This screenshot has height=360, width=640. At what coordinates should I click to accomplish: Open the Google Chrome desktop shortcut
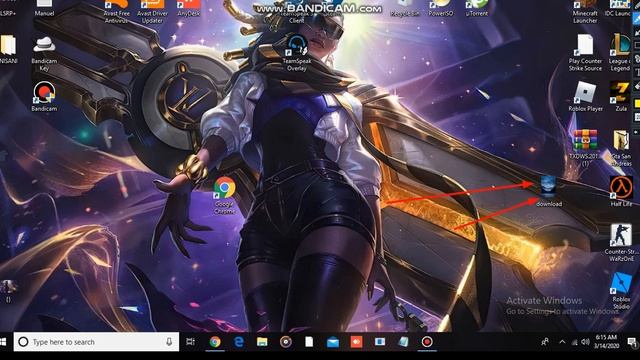pyautogui.click(x=224, y=195)
